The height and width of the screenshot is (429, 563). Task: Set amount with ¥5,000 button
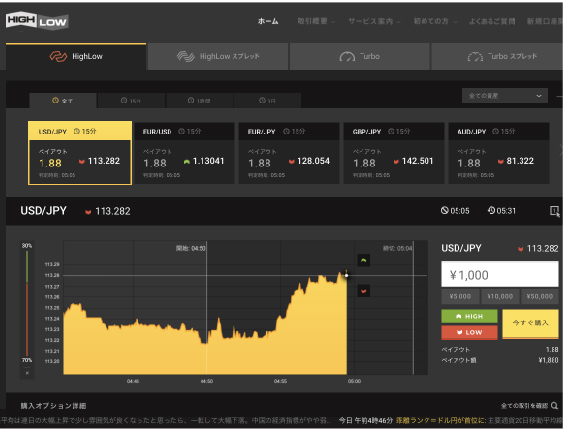click(x=460, y=297)
